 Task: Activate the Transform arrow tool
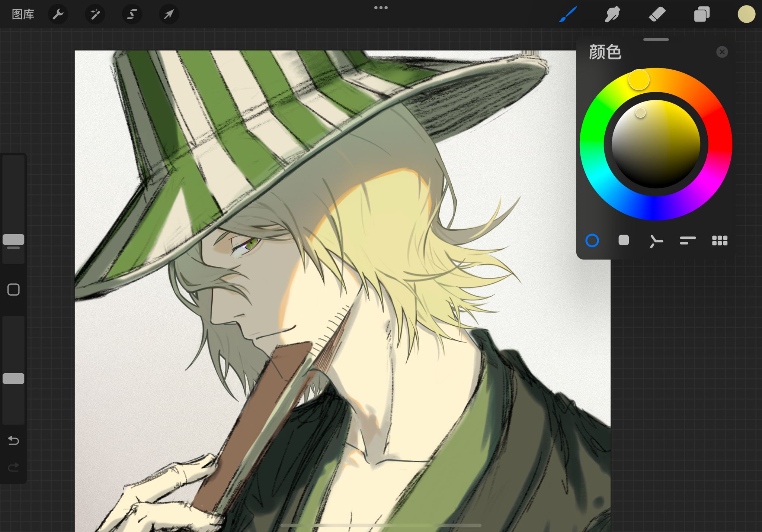(169, 14)
